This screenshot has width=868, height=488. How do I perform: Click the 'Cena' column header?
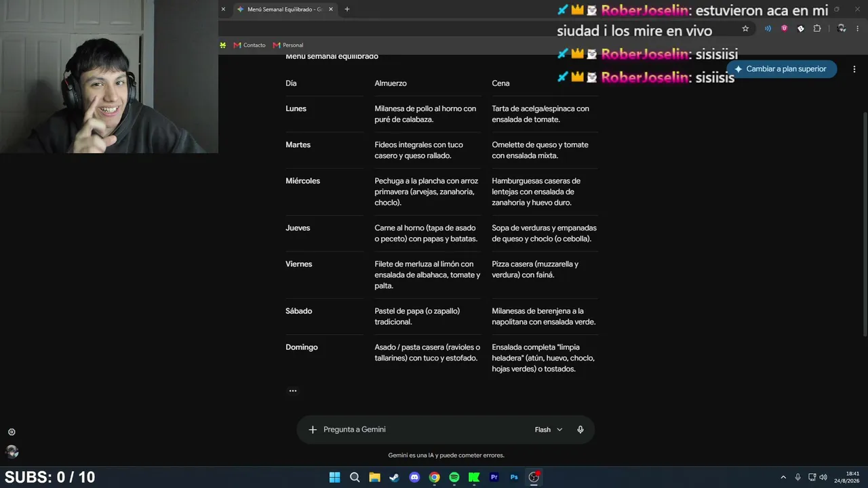(x=500, y=83)
